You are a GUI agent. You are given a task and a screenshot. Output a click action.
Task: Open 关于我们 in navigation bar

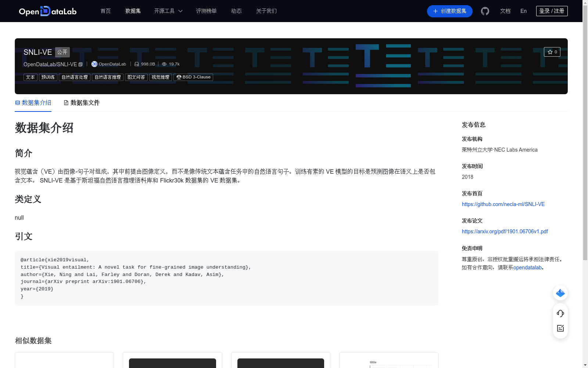(266, 11)
